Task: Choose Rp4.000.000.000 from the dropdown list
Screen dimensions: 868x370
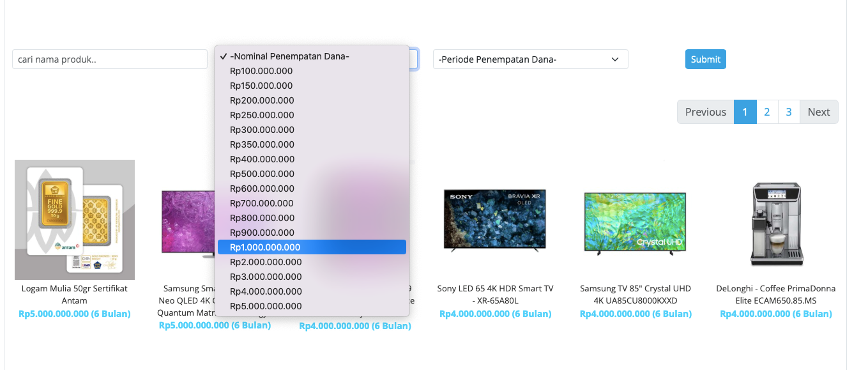Action: pos(312,291)
